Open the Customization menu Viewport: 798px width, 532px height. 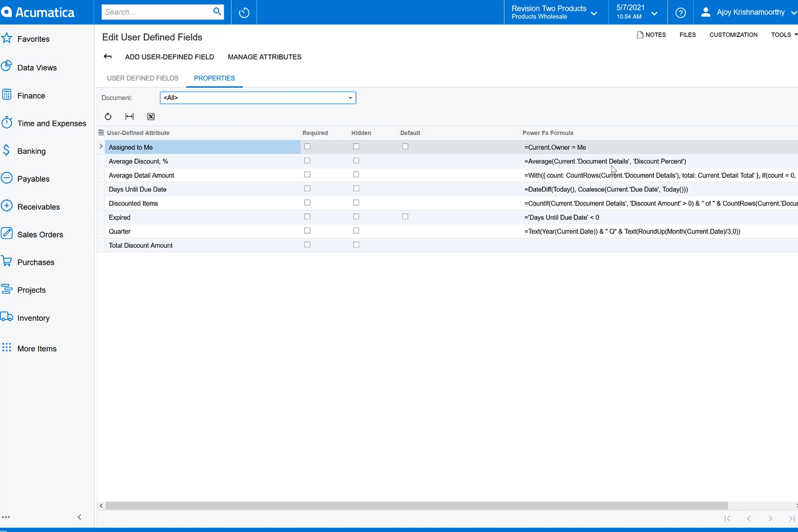point(733,35)
